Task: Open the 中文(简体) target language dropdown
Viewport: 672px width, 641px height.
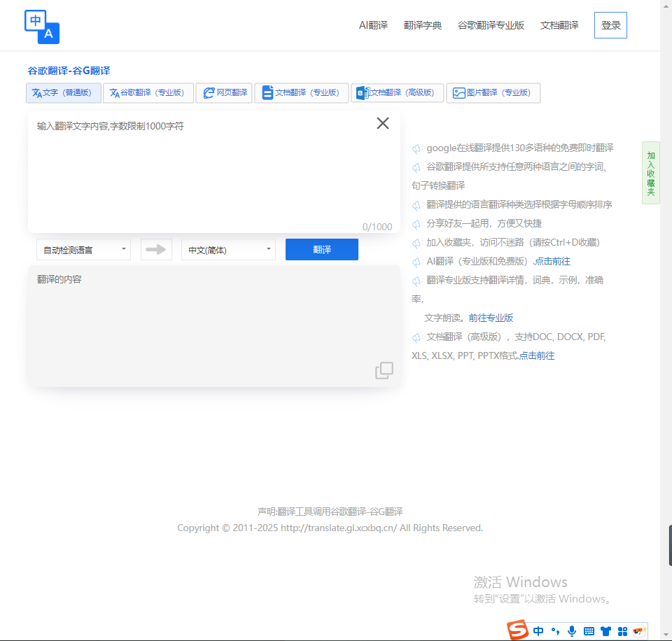Action: 228,249
